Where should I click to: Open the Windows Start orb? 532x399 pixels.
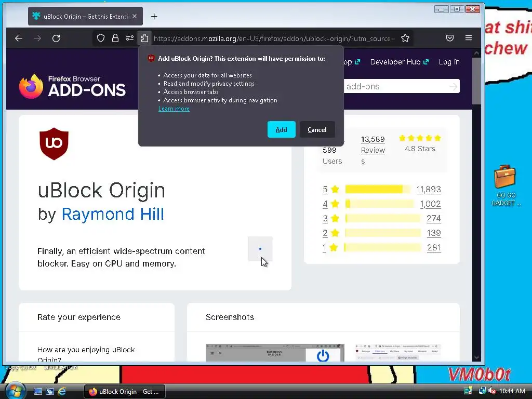pos(15,391)
